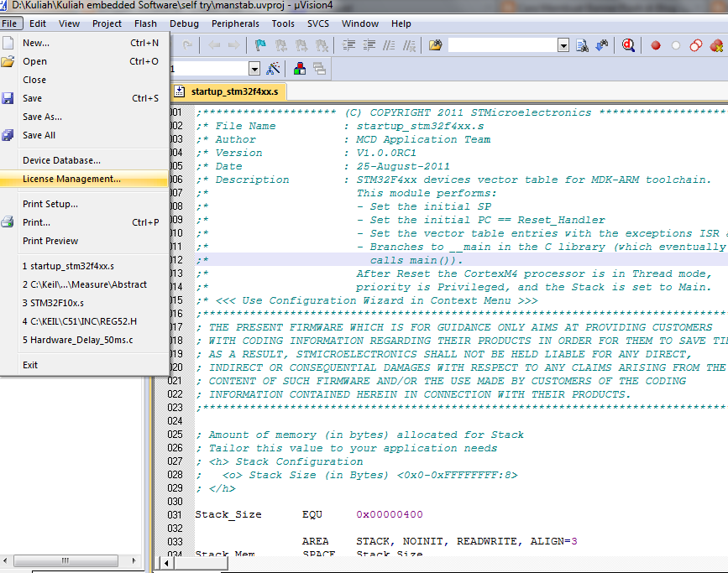The height and width of the screenshot is (573, 728).
Task: Open the Window menu
Action: [360, 23]
